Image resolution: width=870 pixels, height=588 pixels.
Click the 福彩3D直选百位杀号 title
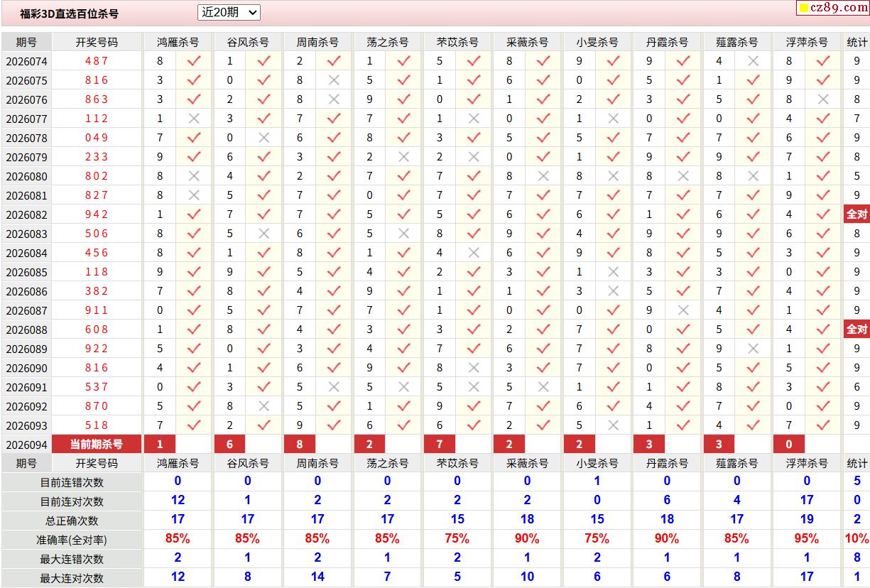[70, 13]
